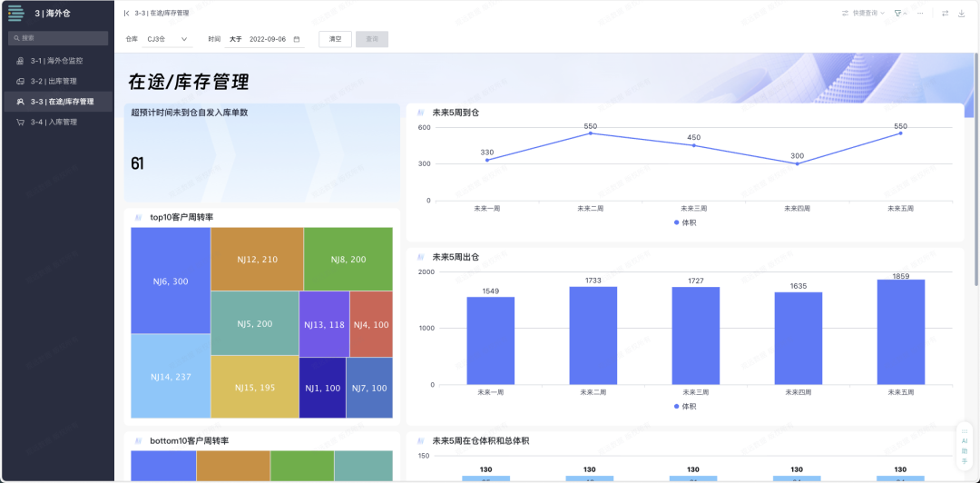The height and width of the screenshot is (483, 980).
Task: Click the 在途/库存管理 page heading
Action: tap(189, 82)
